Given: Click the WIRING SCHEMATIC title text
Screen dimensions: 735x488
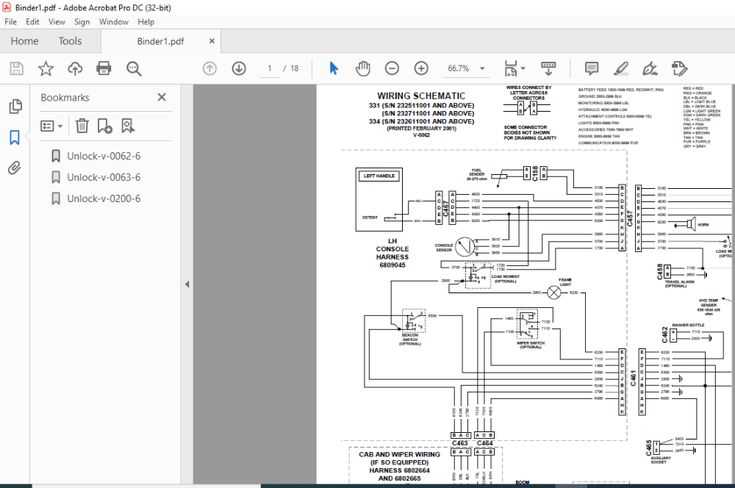Looking at the screenshot, I should point(421,96).
